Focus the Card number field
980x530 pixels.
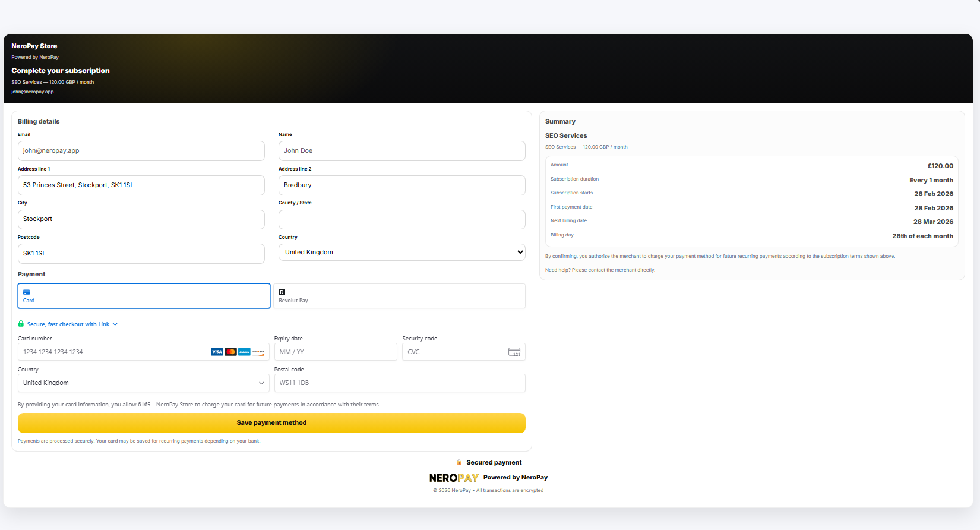tap(113, 352)
